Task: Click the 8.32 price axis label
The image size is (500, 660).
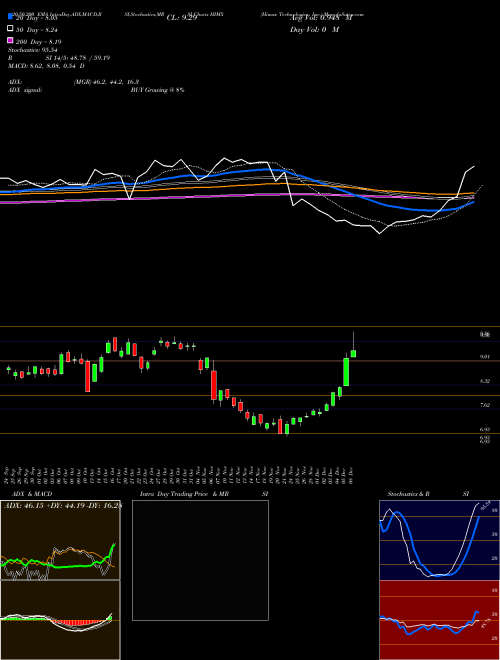Action: 485,381
